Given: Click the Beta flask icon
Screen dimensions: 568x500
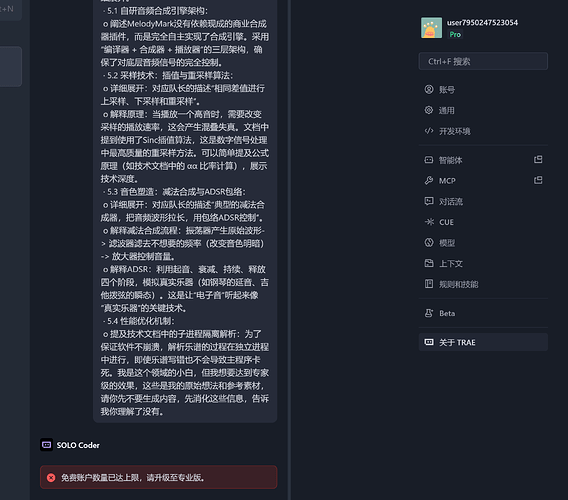Looking at the screenshot, I should click(x=429, y=313).
